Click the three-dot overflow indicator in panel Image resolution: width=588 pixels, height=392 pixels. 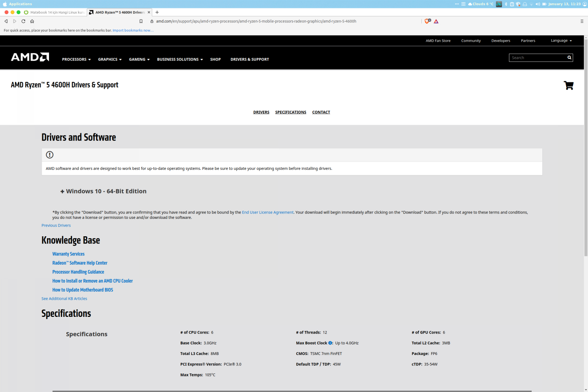click(x=457, y=4)
